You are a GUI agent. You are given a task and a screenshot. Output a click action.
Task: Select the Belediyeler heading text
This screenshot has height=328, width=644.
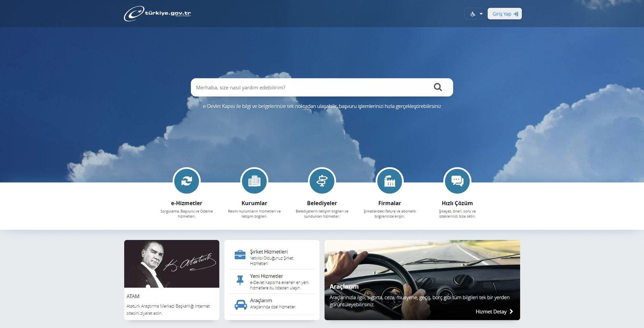pyautogui.click(x=322, y=203)
